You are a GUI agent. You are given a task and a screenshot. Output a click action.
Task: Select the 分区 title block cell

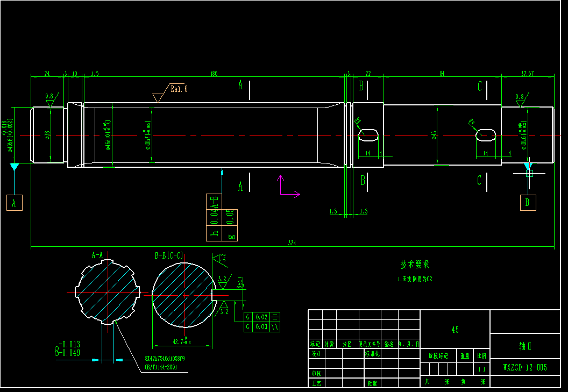[x=347, y=344]
